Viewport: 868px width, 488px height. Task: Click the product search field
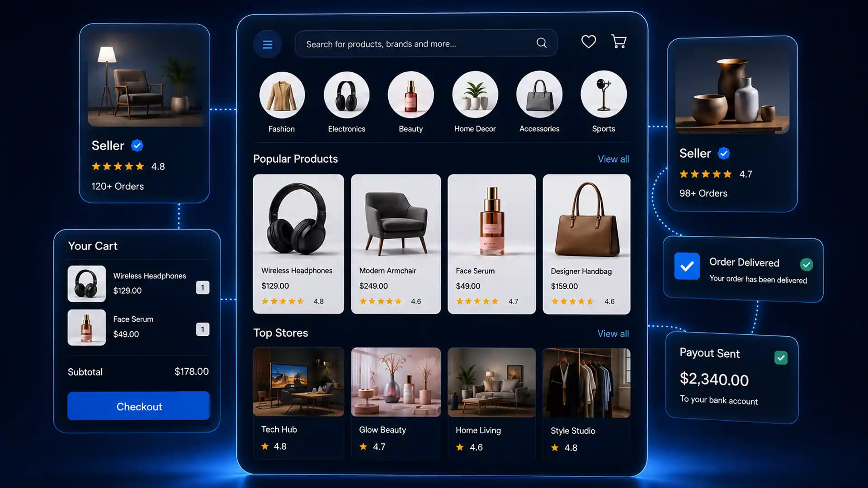(426, 43)
